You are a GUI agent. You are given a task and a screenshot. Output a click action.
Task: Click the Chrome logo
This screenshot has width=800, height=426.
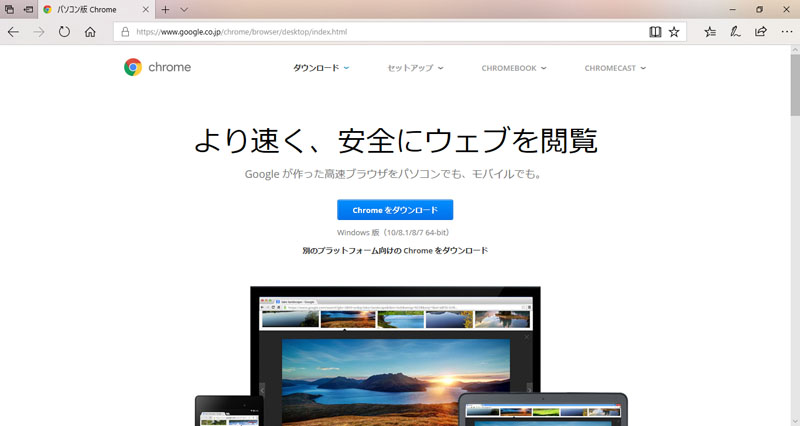click(157, 67)
